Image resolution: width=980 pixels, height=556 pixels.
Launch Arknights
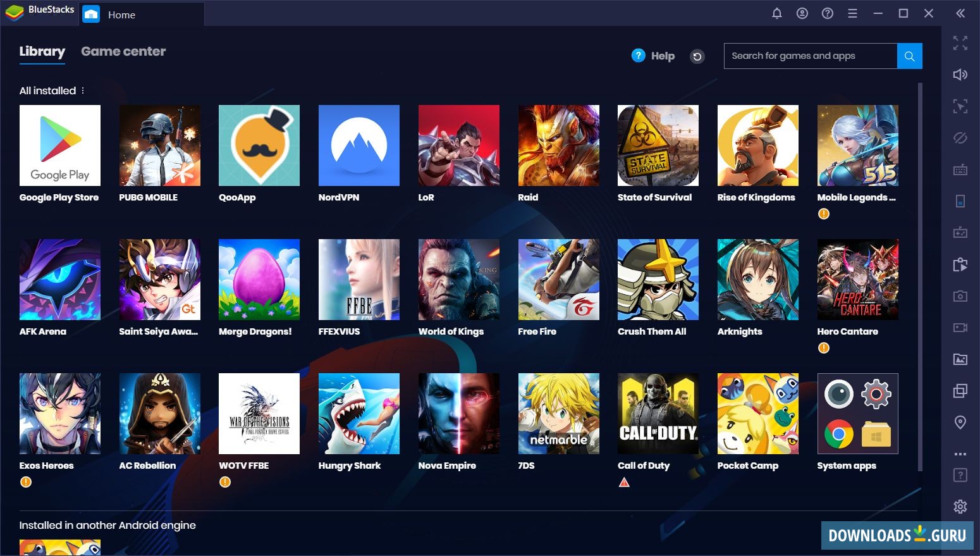758,280
